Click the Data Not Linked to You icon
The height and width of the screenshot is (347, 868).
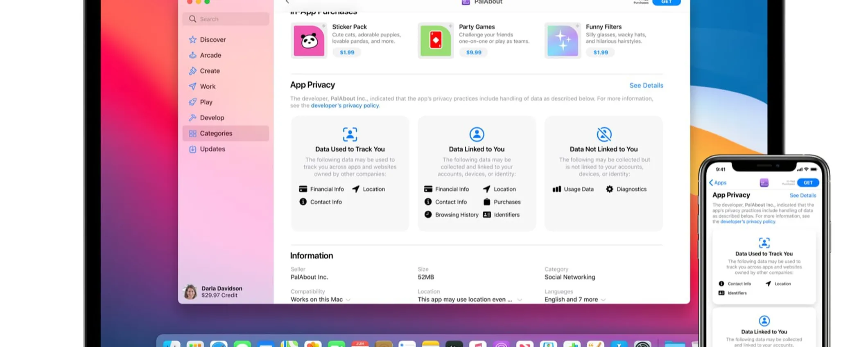(604, 134)
